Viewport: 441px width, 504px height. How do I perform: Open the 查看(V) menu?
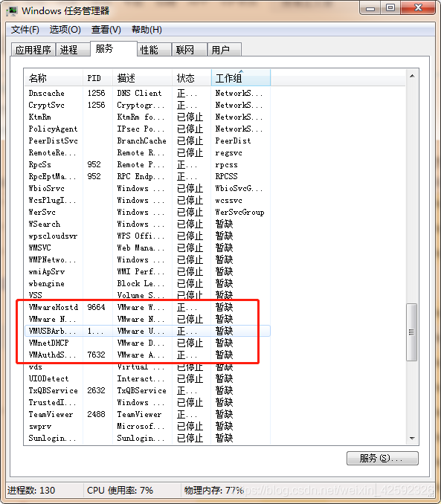pos(106,30)
